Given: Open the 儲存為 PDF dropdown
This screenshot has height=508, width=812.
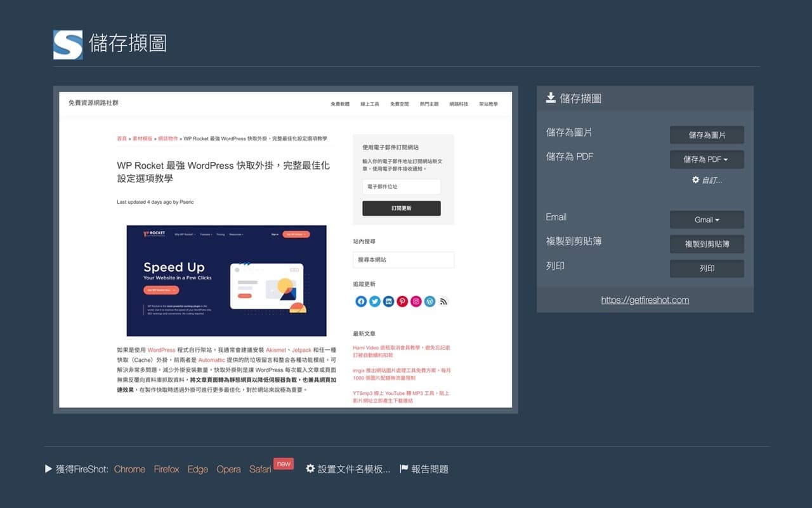Looking at the screenshot, I should (x=707, y=159).
